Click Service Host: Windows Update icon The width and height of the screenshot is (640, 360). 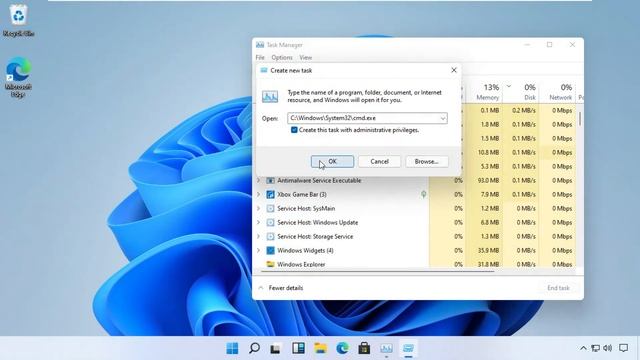coord(270,222)
